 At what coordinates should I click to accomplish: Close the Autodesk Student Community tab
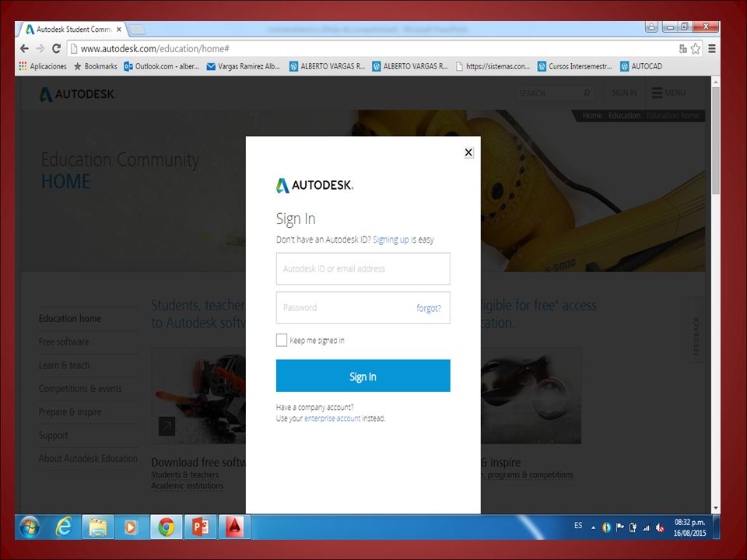pyautogui.click(x=118, y=30)
